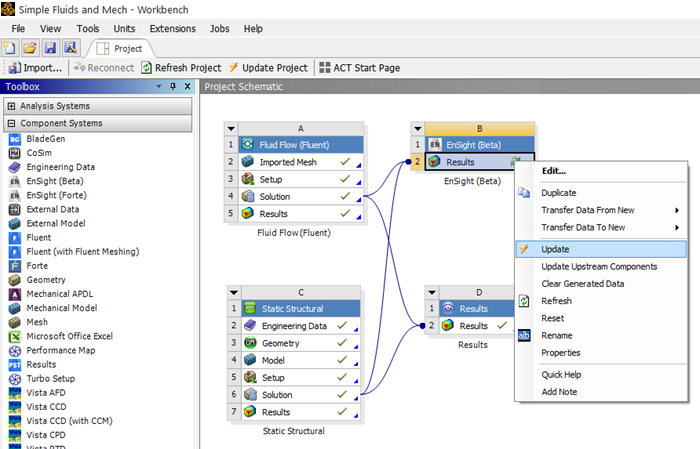Open the View menu
Screen dimensions: 700x449
click(50, 29)
